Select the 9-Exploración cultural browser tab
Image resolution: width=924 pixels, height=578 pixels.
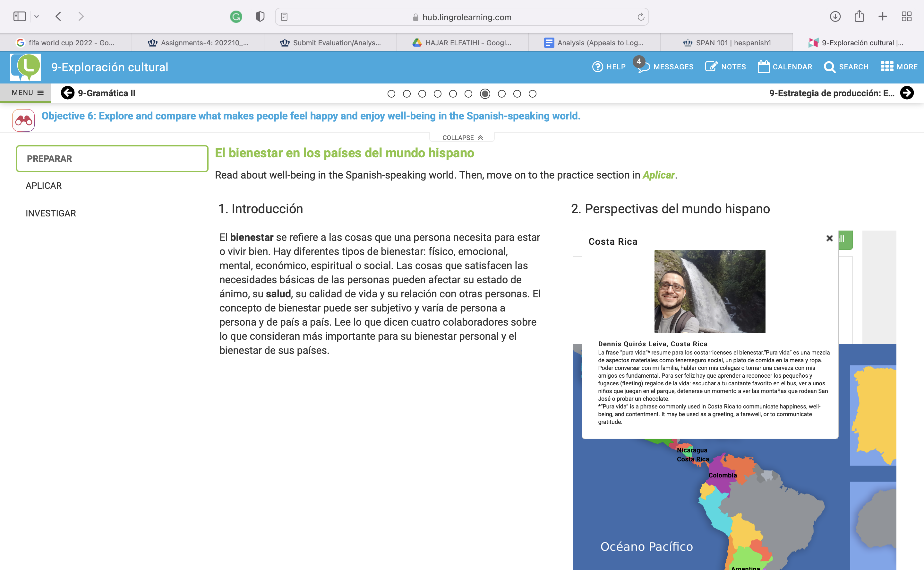858,42
